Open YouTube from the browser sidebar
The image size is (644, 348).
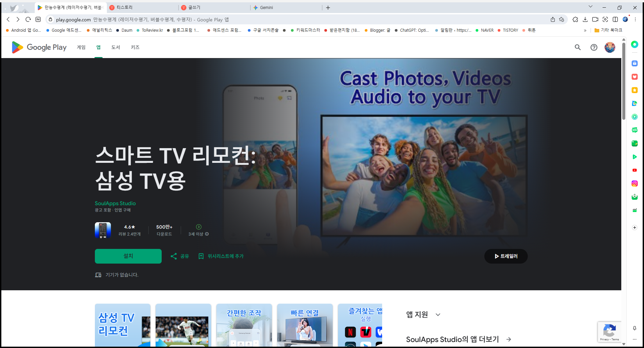tap(635, 170)
